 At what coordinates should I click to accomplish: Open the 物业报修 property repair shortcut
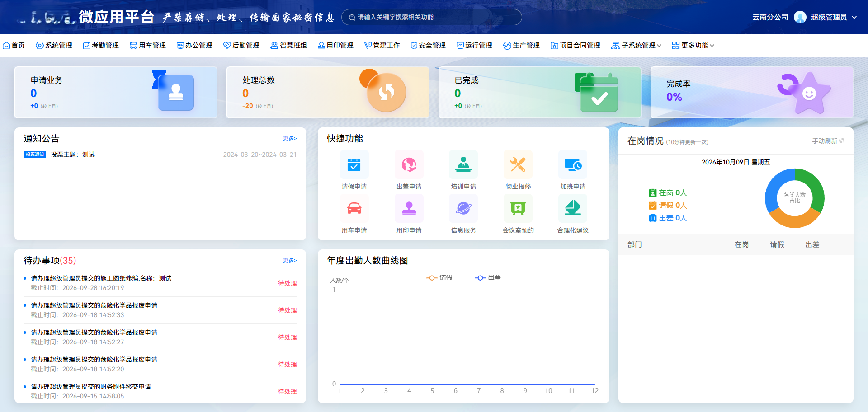point(518,170)
